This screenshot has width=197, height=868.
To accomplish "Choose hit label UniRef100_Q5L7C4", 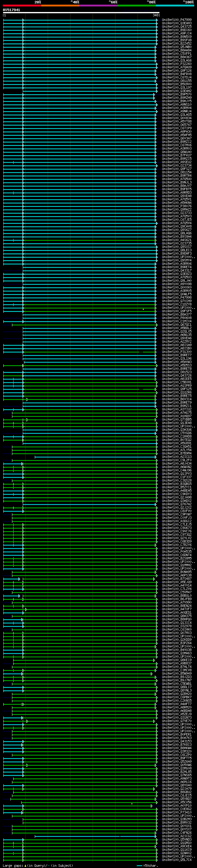I will (177, 860).
